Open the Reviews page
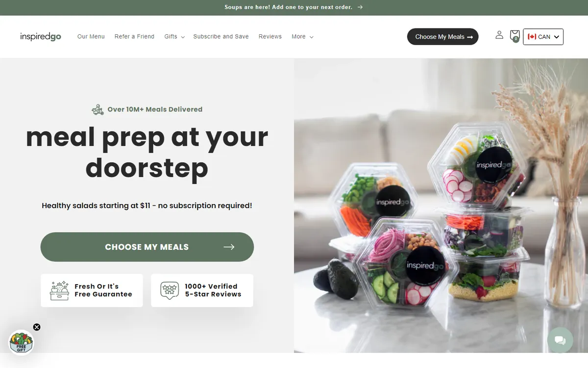588x368 pixels. [270, 37]
